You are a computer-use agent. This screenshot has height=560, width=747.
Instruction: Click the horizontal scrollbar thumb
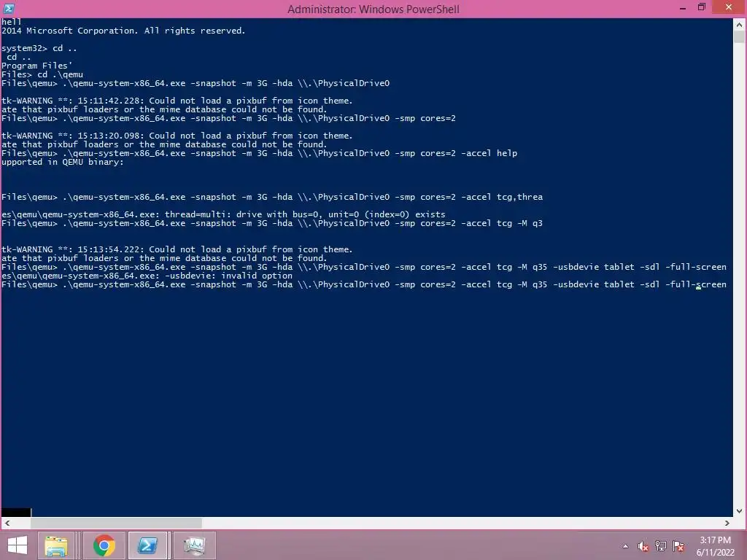tap(116, 523)
